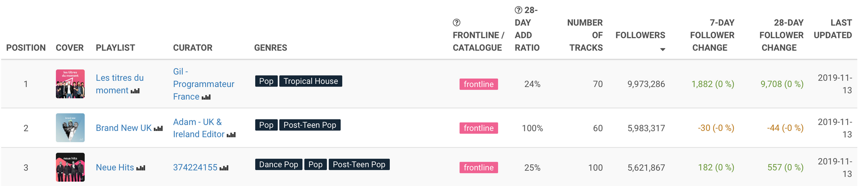Open the Neue Hits playlist link
Viewport: 868px width, 186px height.
pos(115,167)
